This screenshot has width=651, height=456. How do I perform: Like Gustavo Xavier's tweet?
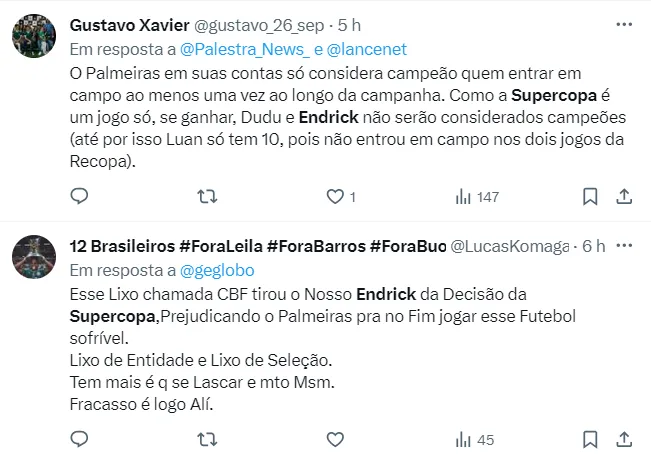[336, 197]
